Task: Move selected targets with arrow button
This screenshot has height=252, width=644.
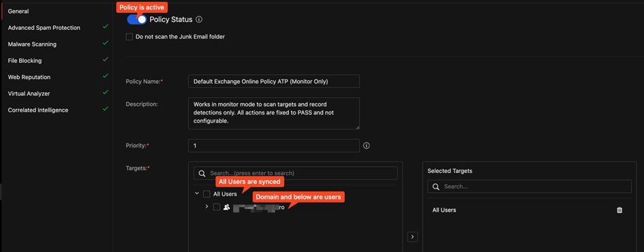Action: pos(412,237)
